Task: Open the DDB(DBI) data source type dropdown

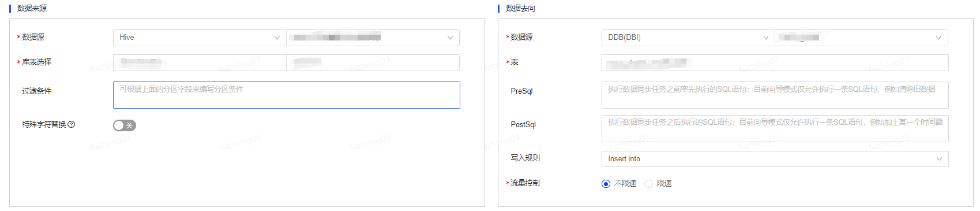Action: click(688, 38)
